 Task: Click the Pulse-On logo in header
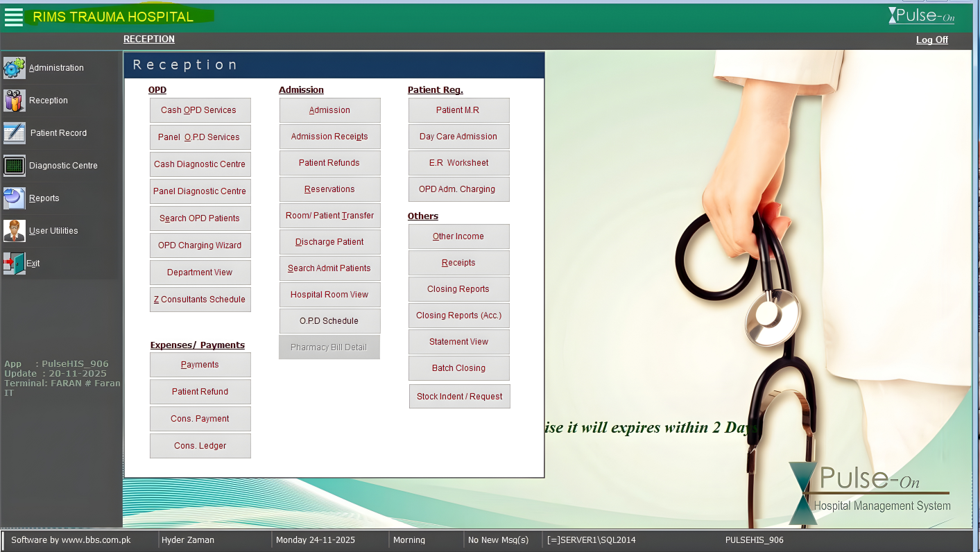(921, 16)
